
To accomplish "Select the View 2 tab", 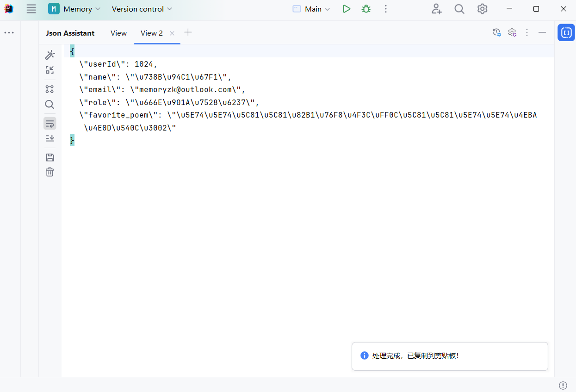I will (151, 33).
